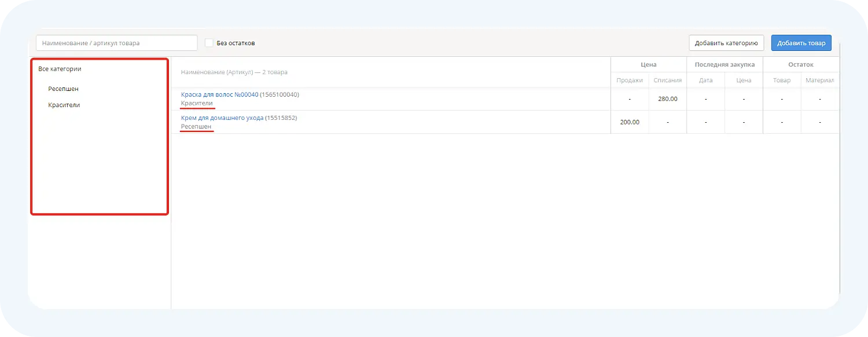868x337 pixels.
Task: Click the 'Продажи' column header
Action: [x=630, y=80]
